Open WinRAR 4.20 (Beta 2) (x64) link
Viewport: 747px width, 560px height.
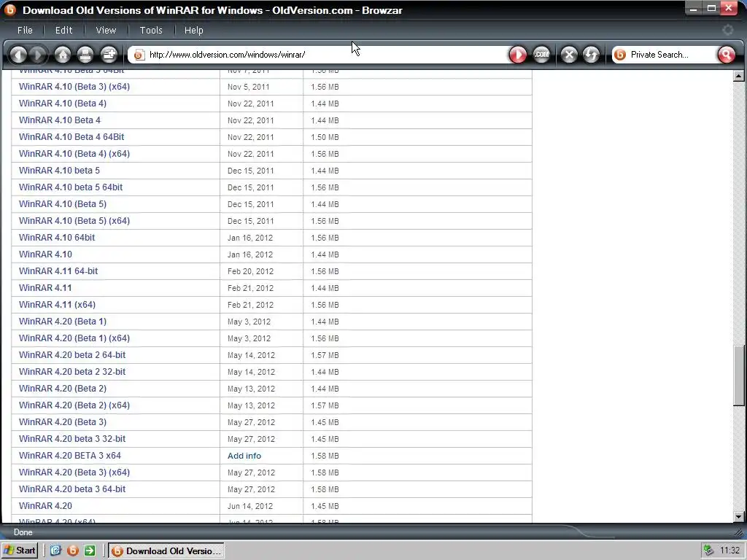74,405
